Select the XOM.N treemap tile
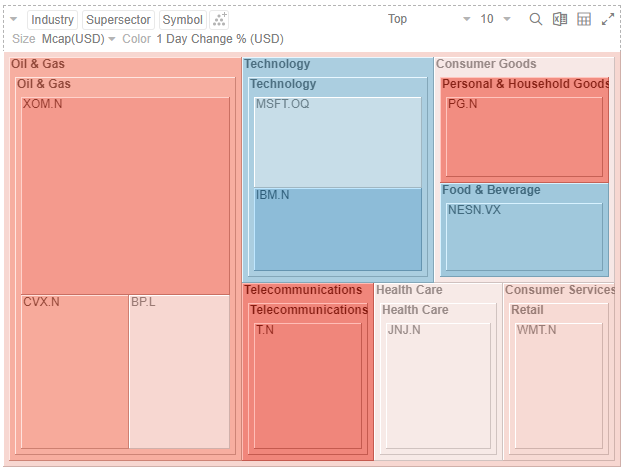Viewport: 624px width, 472px height. tap(125, 195)
